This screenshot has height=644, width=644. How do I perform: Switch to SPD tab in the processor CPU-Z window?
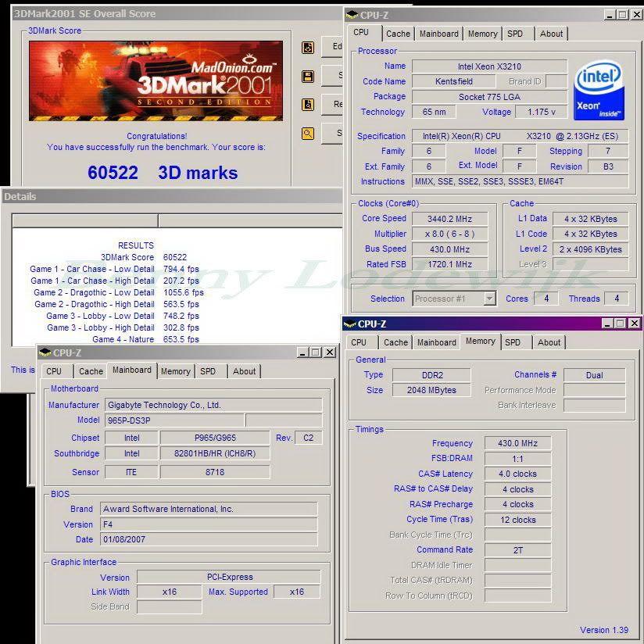517,34
